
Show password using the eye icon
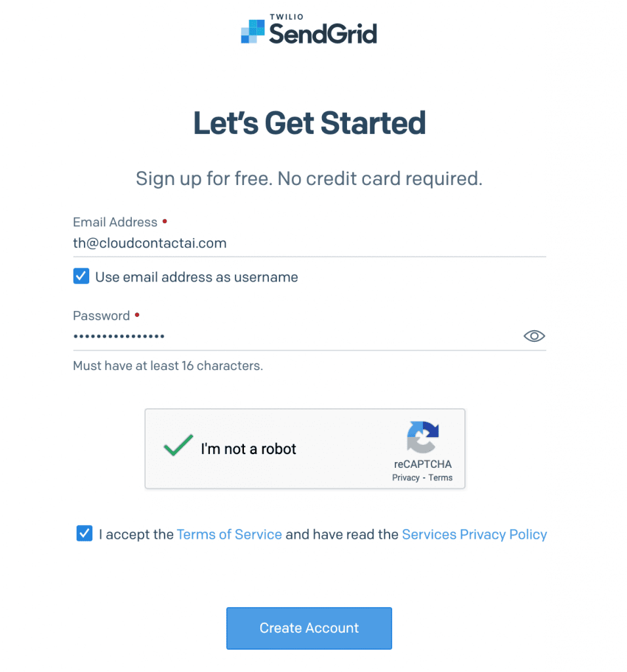pos(534,337)
